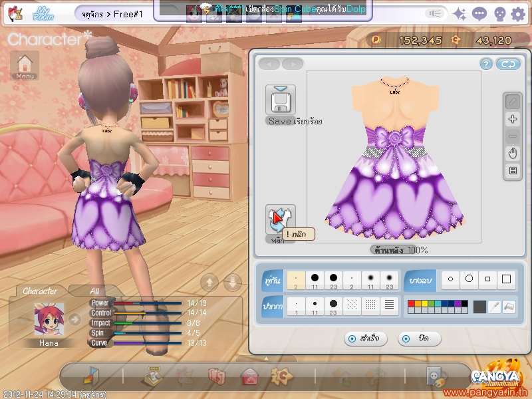
Task: Pick the yellow color swatch
Action: pos(424,304)
